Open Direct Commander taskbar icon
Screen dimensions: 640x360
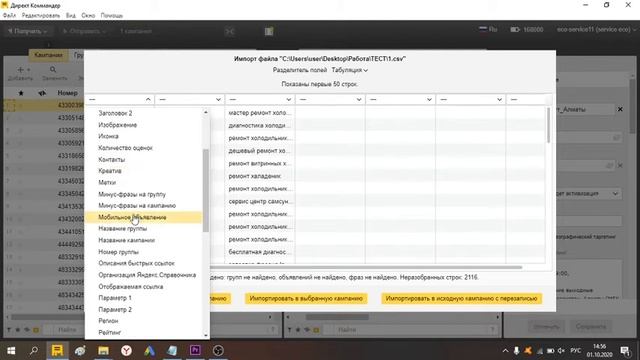(x=57, y=351)
